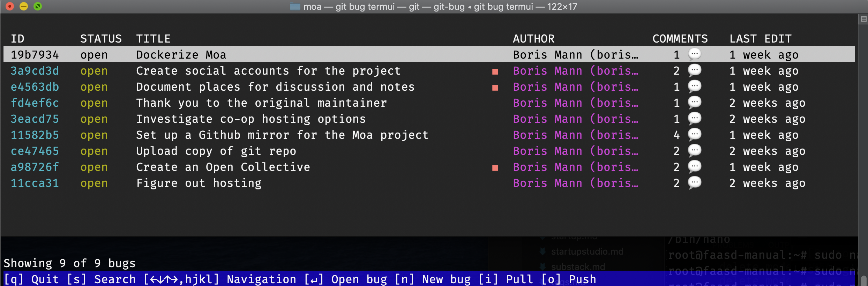Click the comment bubble icon for Dockerize Moa
The image size is (868, 286).
pyautogui.click(x=694, y=54)
